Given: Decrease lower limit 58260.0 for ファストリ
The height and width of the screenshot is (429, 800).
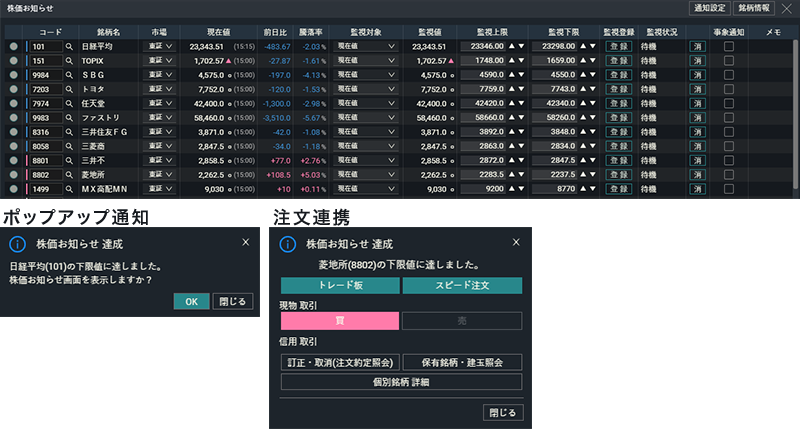Looking at the screenshot, I should [592, 118].
